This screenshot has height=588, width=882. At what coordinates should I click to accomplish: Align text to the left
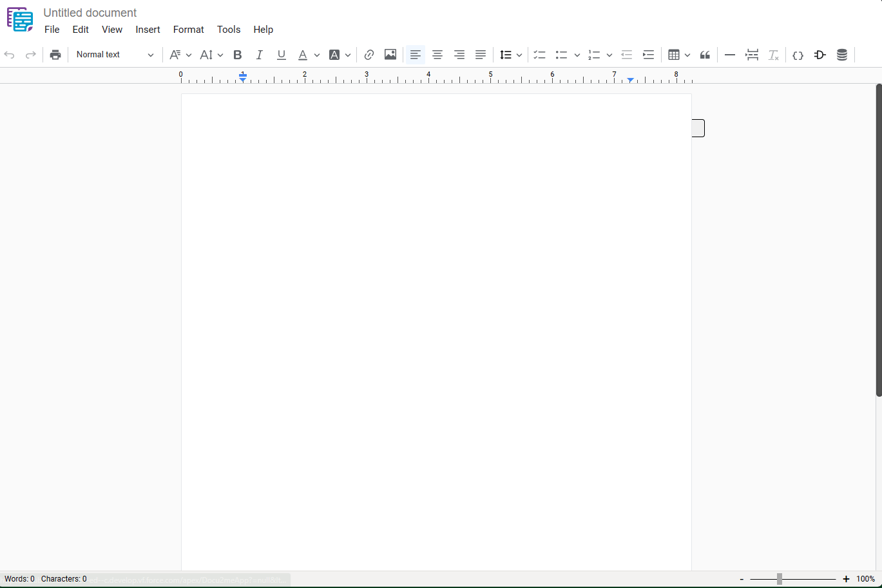coord(416,55)
